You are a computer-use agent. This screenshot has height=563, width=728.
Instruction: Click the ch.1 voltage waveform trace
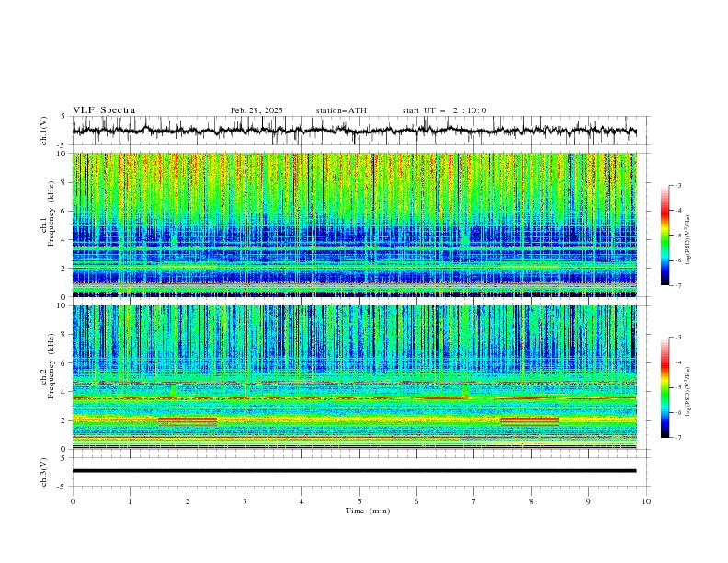[354, 132]
